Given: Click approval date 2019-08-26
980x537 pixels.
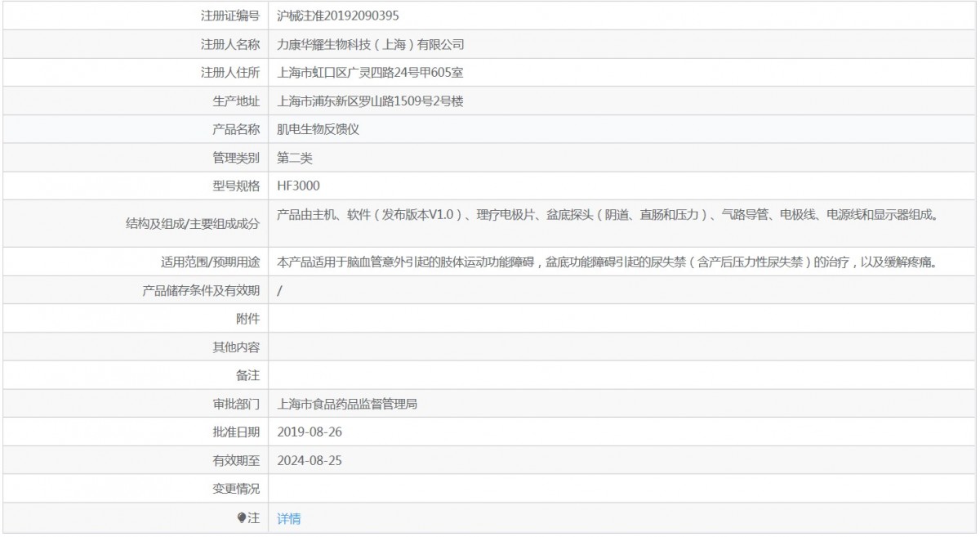Looking at the screenshot, I should click(x=310, y=432).
